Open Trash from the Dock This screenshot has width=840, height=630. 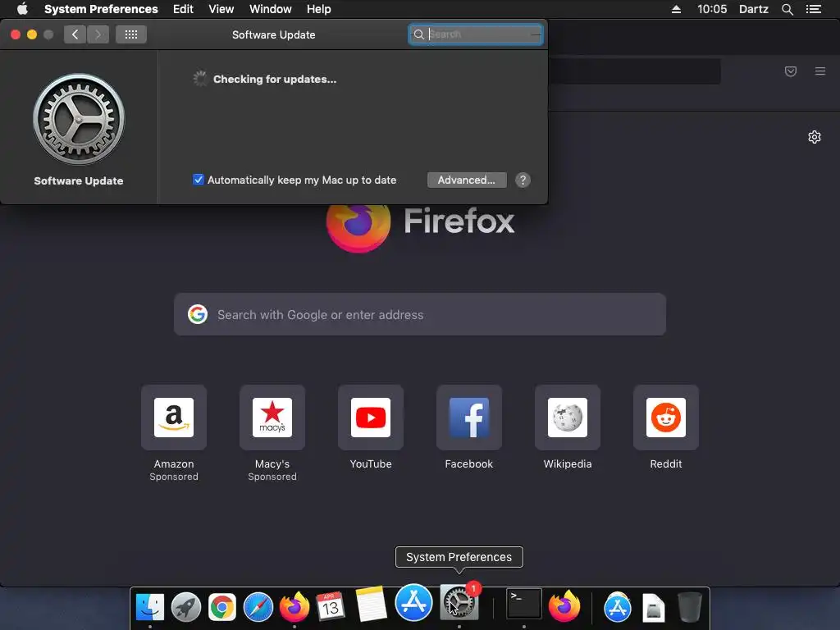689,607
